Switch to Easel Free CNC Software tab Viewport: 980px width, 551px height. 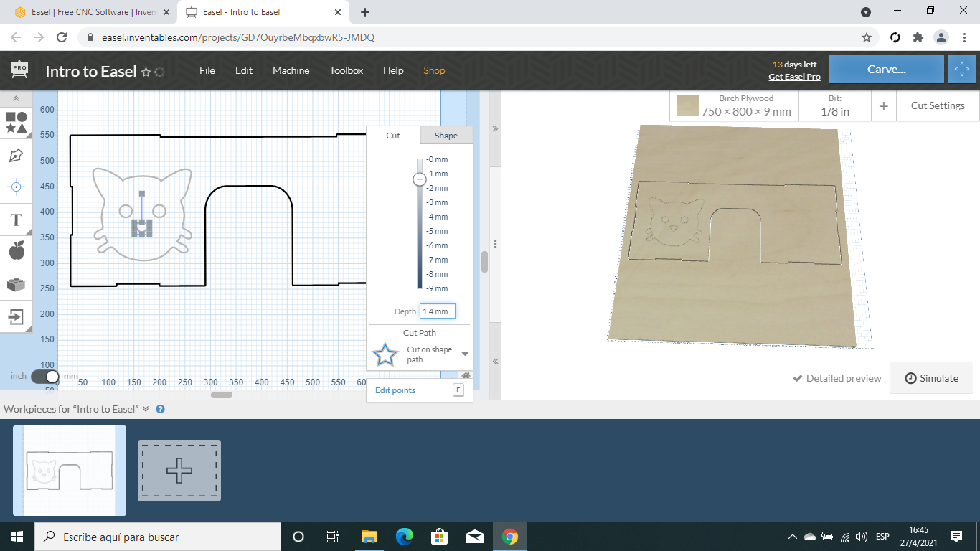[92, 12]
